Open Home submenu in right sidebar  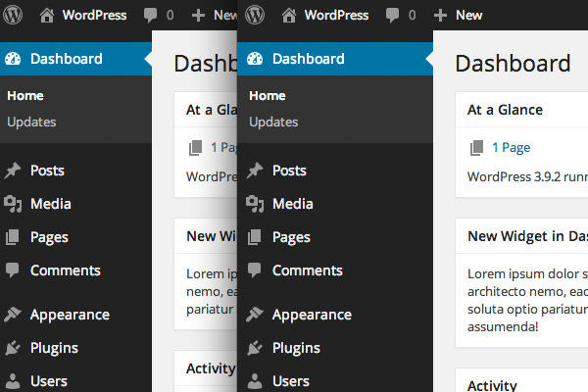pos(267,96)
